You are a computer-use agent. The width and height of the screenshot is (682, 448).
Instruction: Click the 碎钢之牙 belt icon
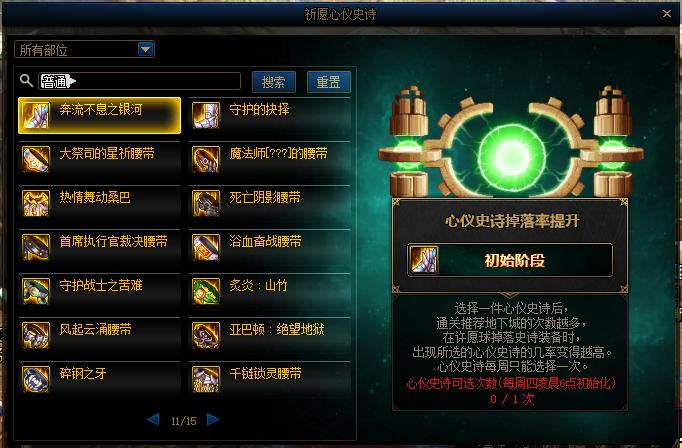36,379
